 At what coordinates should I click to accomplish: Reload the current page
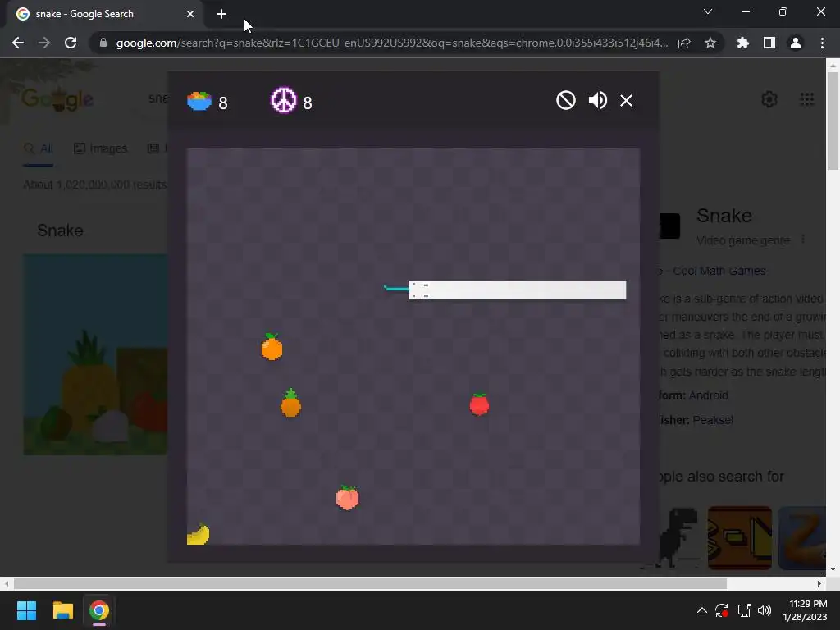tap(71, 43)
